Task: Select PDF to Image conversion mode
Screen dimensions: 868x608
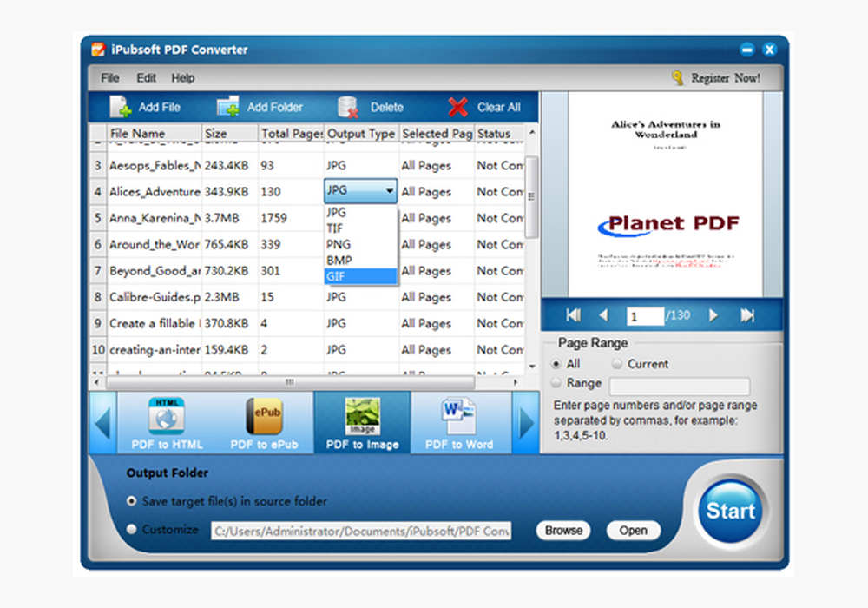Action: [362, 423]
